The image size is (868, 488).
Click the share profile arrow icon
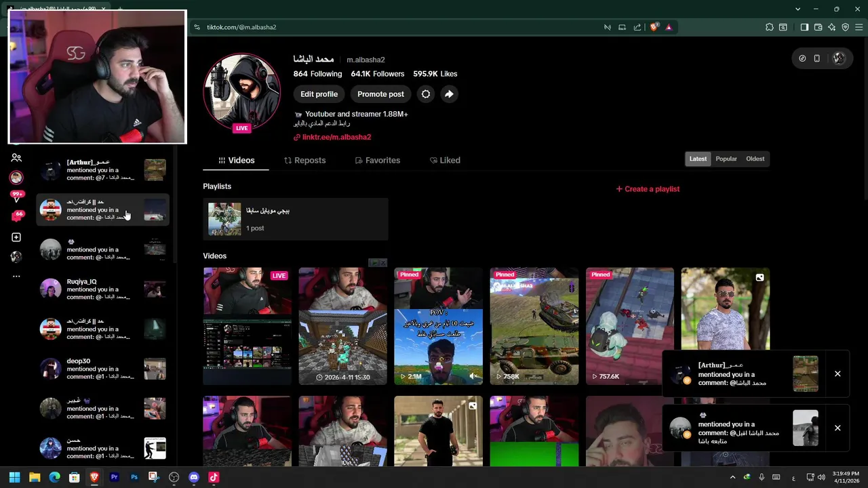(x=449, y=94)
